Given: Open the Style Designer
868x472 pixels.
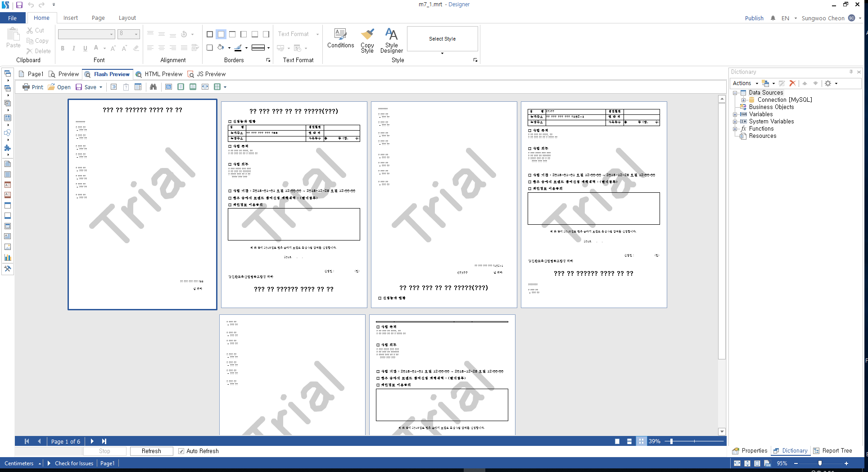Looking at the screenshot, I should coord(391,41).
